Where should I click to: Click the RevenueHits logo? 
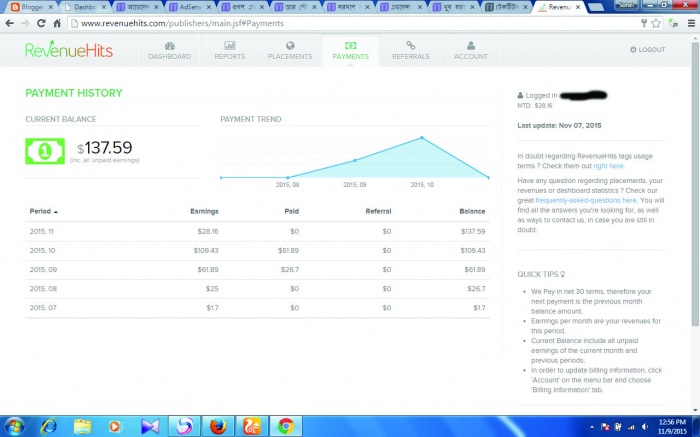tap(69, 50)
